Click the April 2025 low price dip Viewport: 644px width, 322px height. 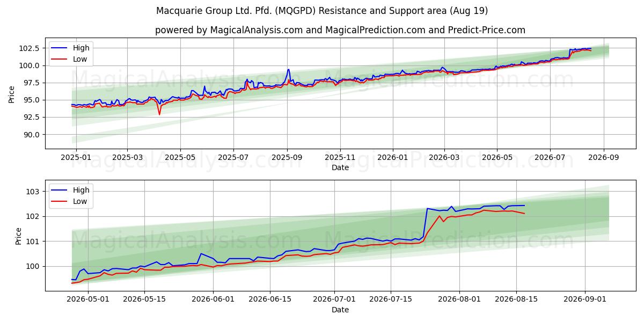coord(159,114)
